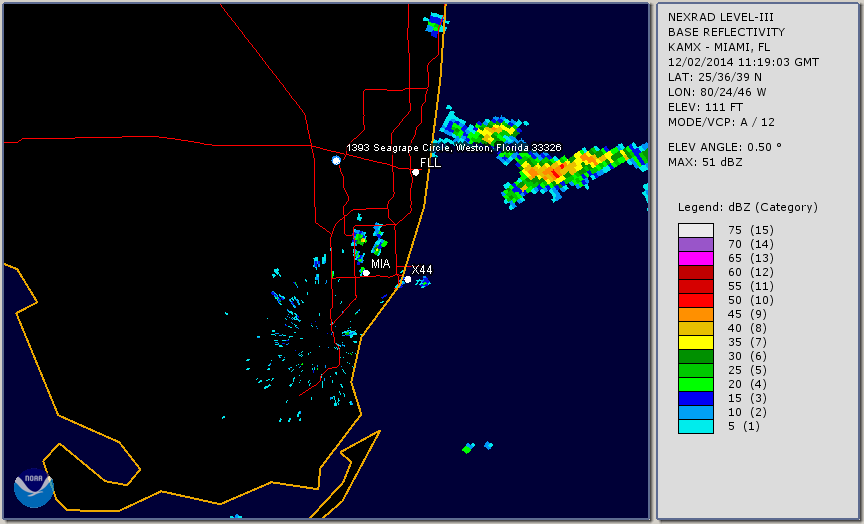Select the 15 dBZ blue legend swatch
The width and height of the screenshot is (864, 524).
click(x=696, y=398)
